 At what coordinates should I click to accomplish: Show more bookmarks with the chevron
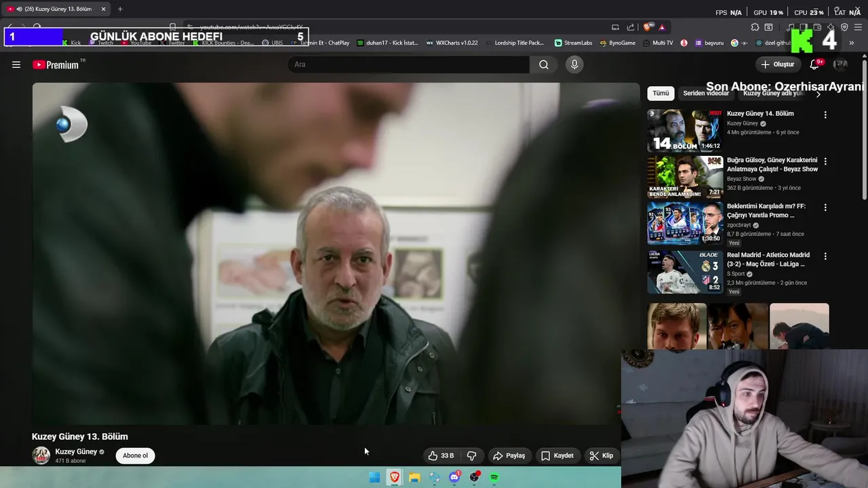tap(851, 43)
